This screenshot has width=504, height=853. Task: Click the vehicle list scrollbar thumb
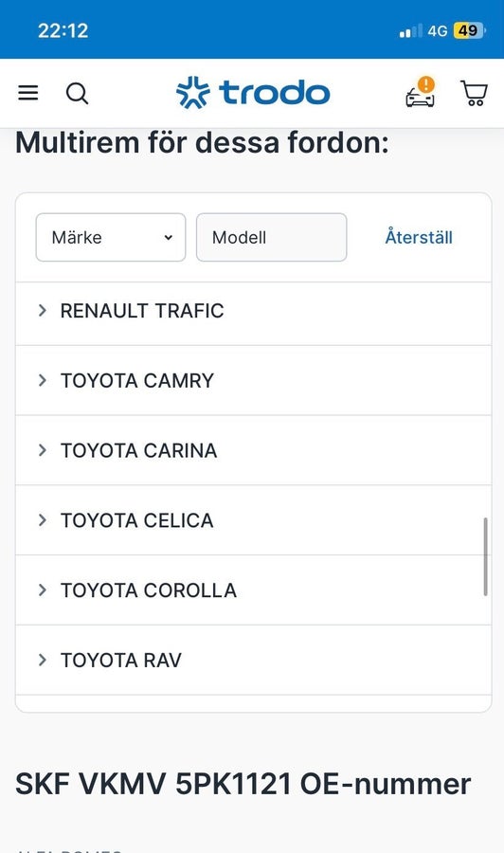pos(485,556)
